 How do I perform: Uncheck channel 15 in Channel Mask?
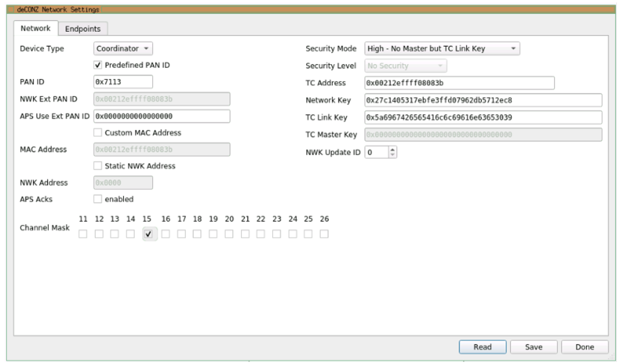pos(149,234)
